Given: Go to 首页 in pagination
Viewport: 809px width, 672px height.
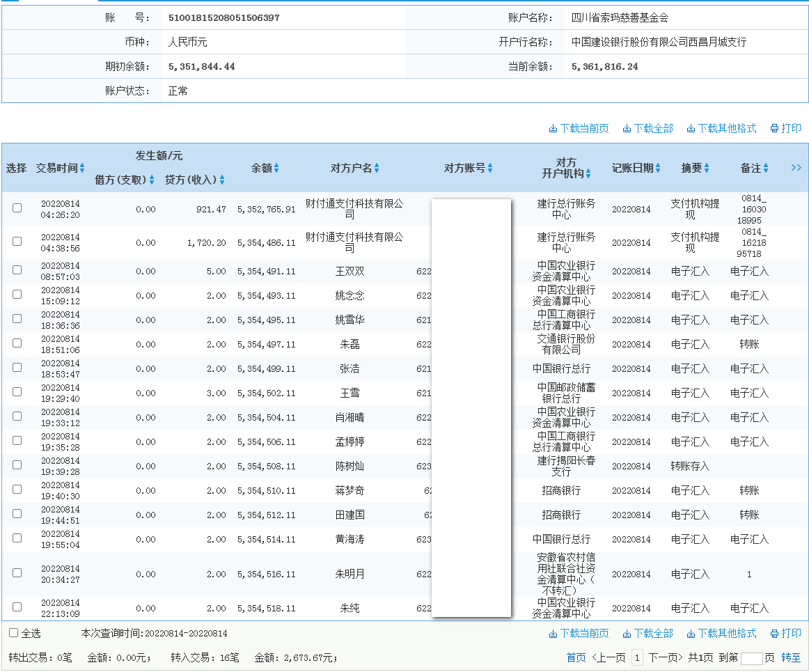Looking at the screenshot, I should 576,657.
